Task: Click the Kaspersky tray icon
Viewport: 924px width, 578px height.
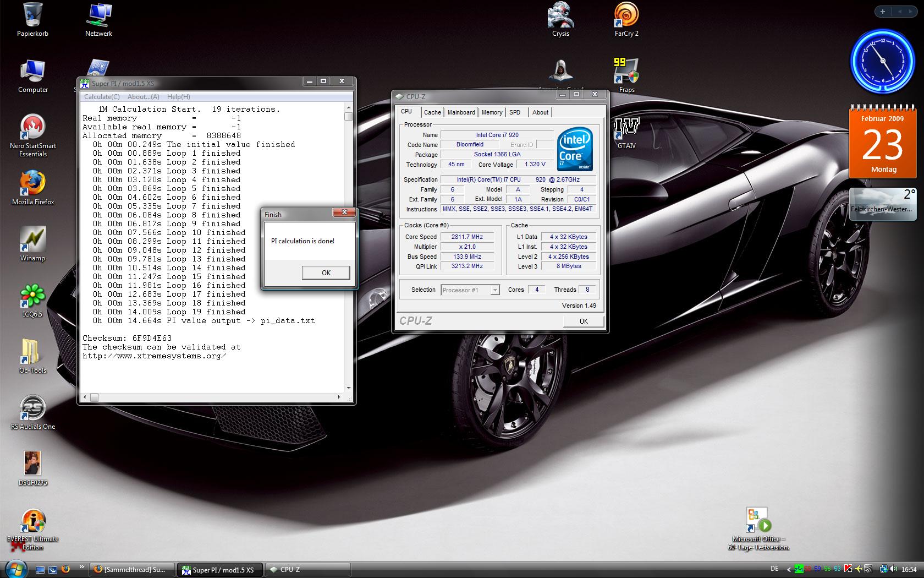Action: (x=848, y=569)
